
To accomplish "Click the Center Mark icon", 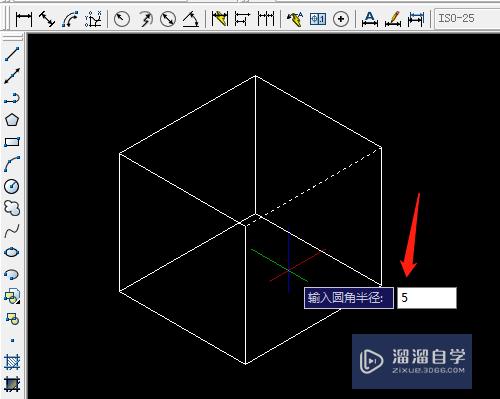I will [x=341, y=19].
